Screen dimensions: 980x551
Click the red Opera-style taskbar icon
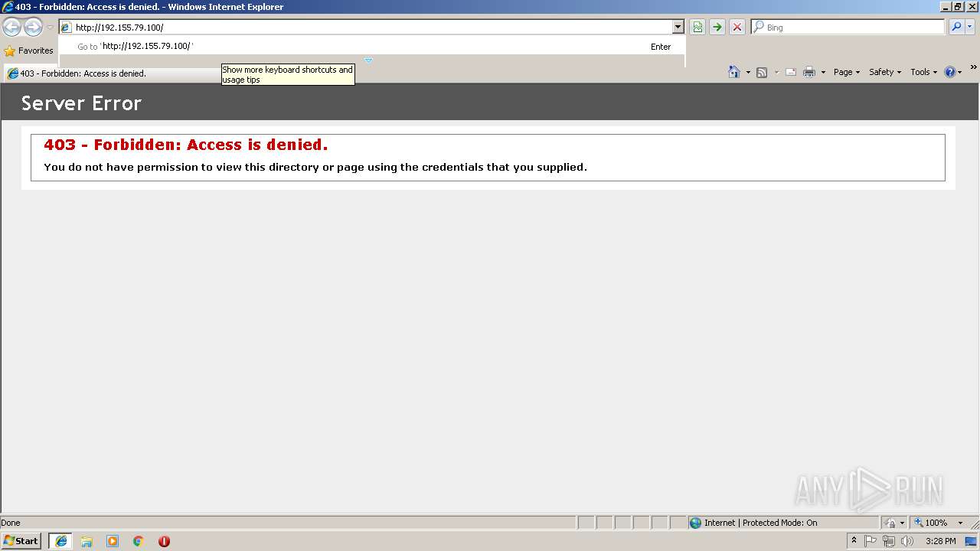pos(164,541)
